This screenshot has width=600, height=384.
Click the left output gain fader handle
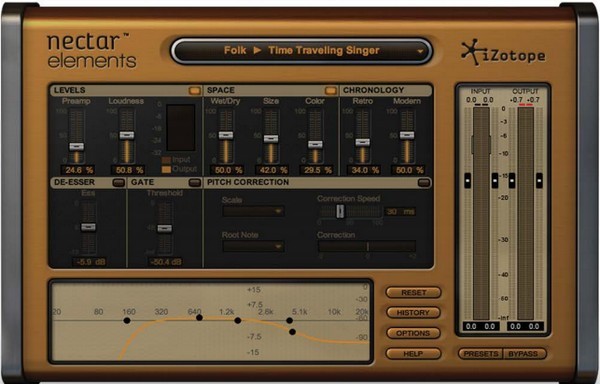click(x=512, y=181)
